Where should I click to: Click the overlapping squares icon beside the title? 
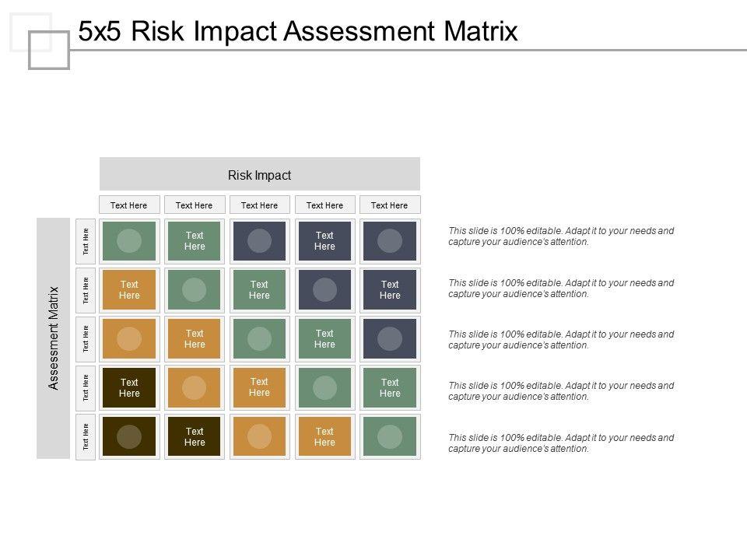pos(40,40)
